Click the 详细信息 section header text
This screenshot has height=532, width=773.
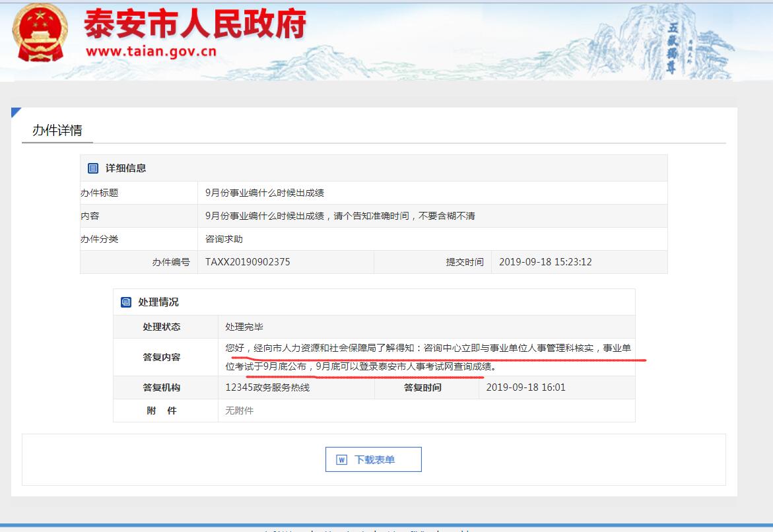pyautogui.click(x=125, y=168)
